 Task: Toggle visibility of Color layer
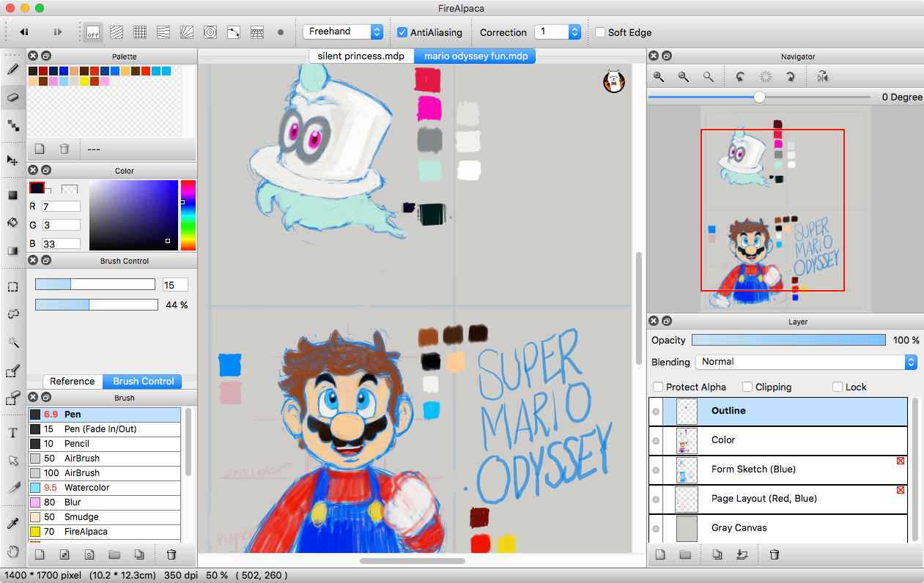pyautogui.click(x=656, y=441)
